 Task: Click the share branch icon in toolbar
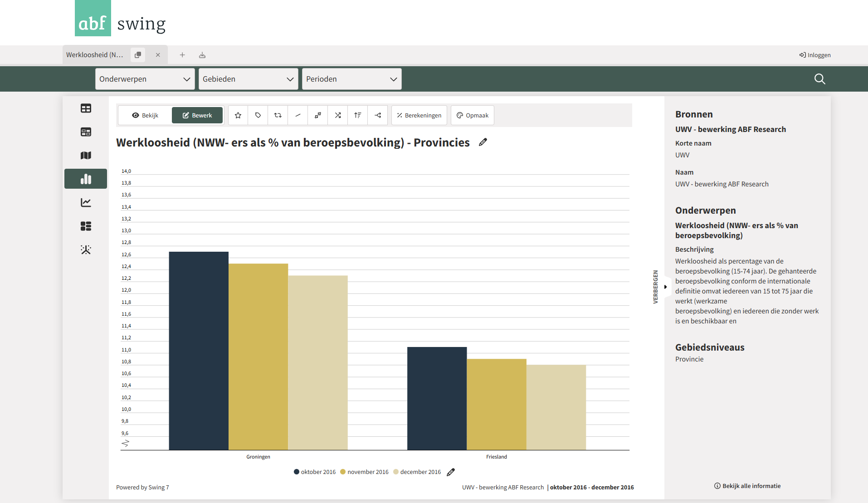(378, 115)
